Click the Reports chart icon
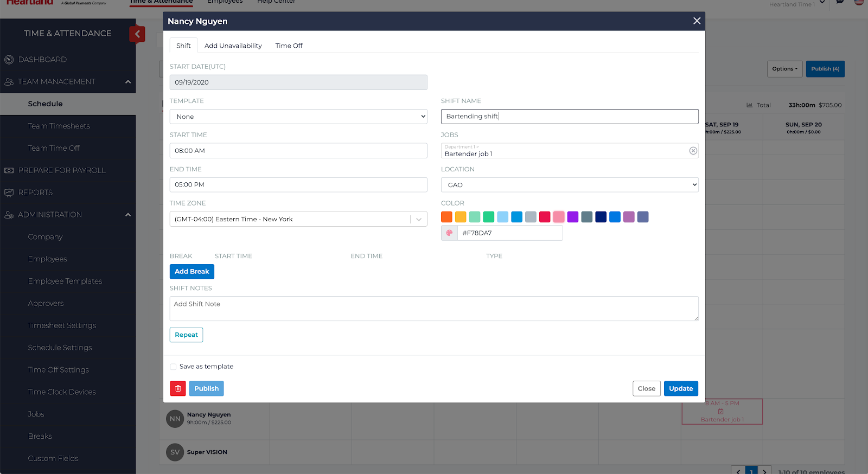The image size is (868, 474). (x=9, y=193)
